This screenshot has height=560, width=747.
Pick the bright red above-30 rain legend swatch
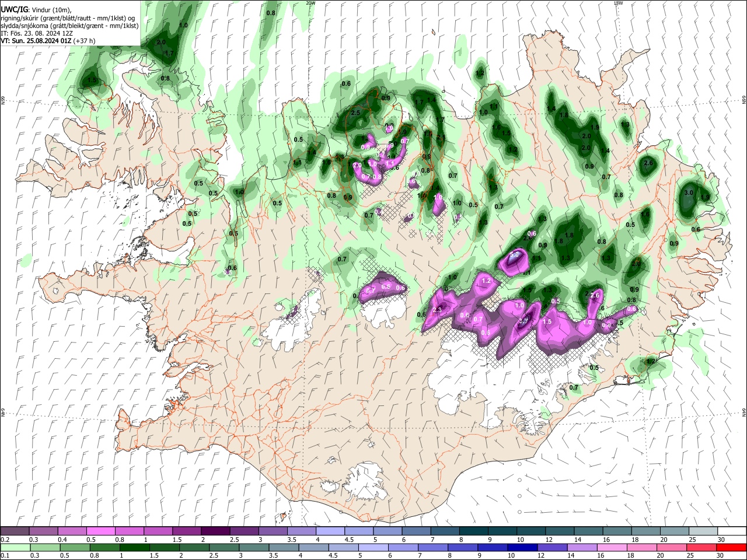point(731,547)
